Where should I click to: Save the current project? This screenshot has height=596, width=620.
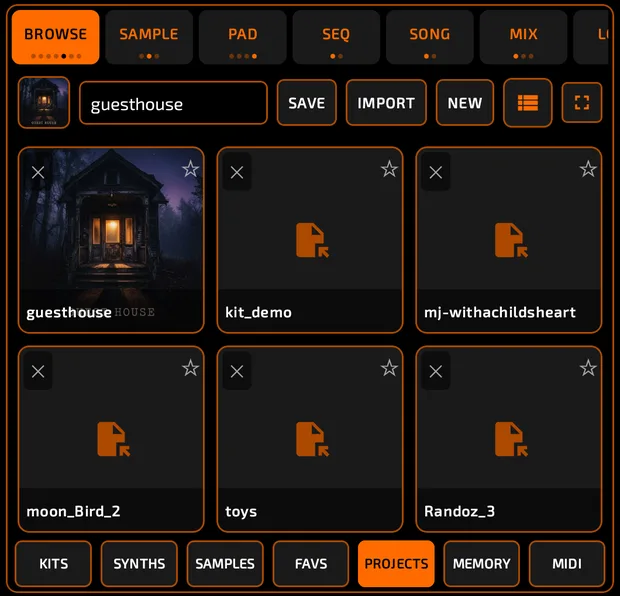(x=307, y=103)
